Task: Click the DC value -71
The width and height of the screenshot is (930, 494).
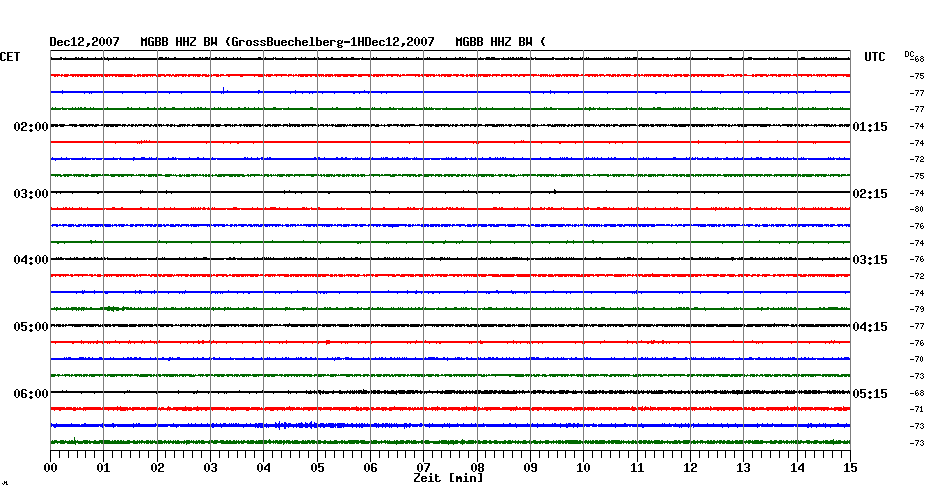Action: pos(917,409)
